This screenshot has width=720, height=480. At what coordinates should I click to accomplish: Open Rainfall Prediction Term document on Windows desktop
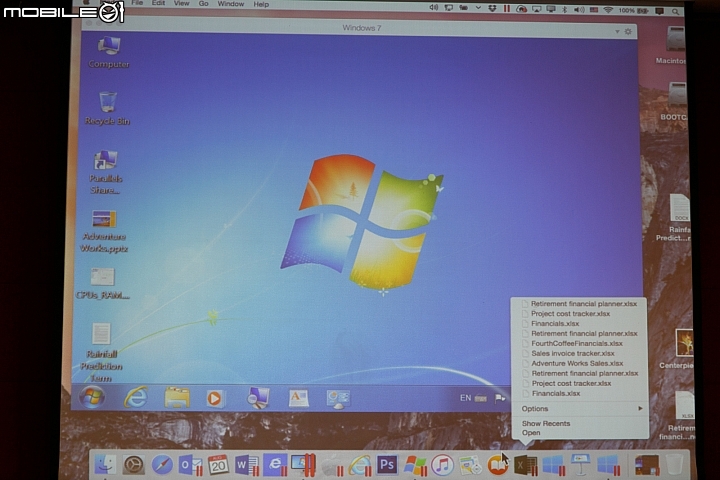coord(101,352)
